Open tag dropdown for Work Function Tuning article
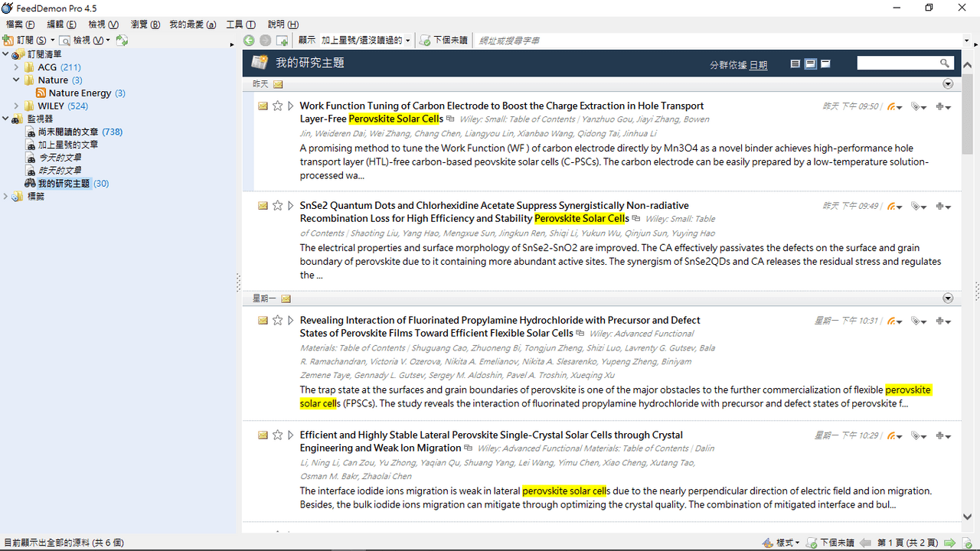This screenshot has height=551, width=980. 920,107
